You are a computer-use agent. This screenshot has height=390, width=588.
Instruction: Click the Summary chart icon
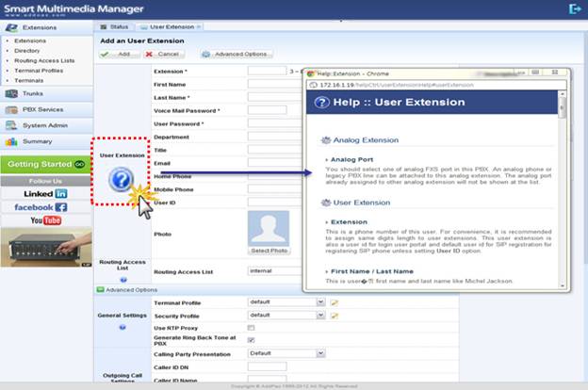[x=11, y=141]
